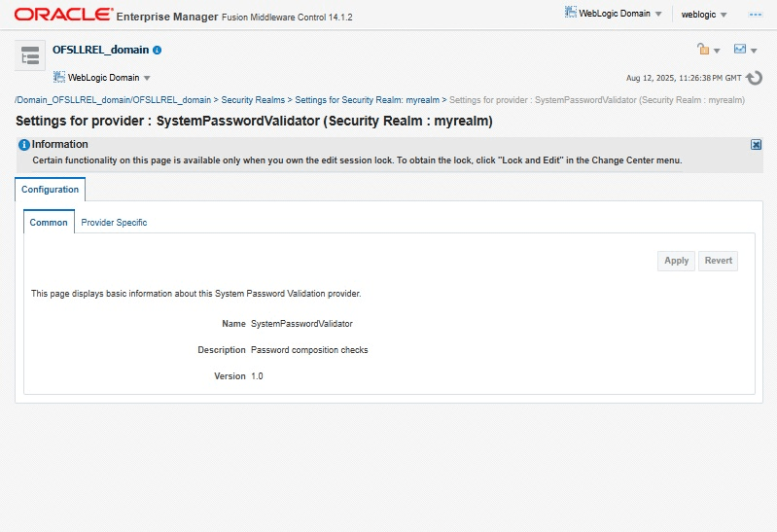777x532 pixels.
Task: Click the WebLogic Domain icon under domain name
Action: point(59,77)
